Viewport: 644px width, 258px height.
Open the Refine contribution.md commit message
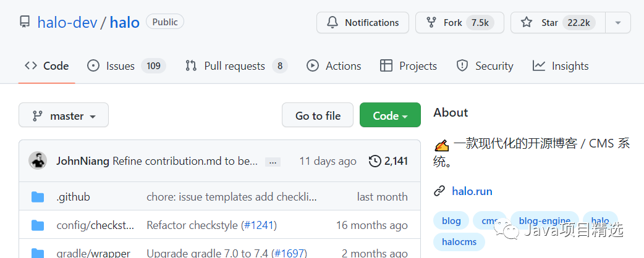coord(185,161)
